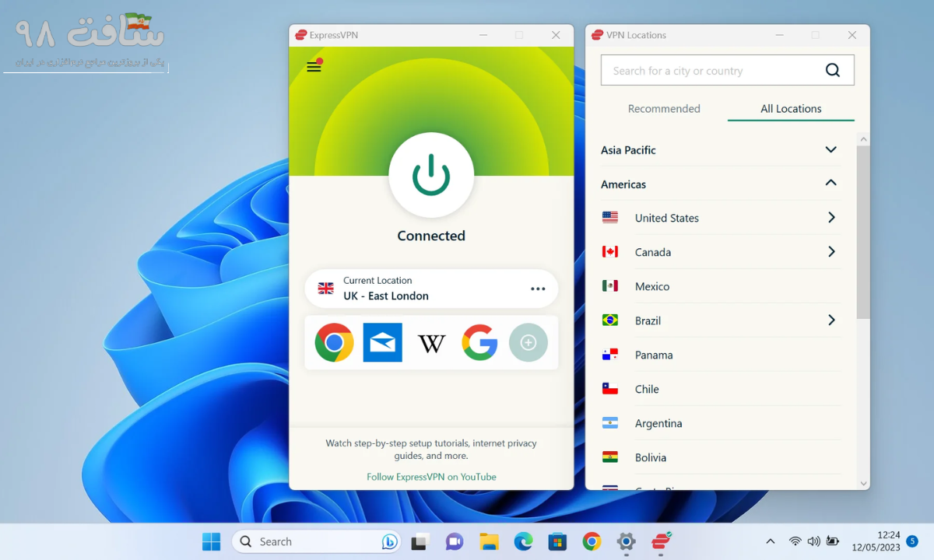
Task: Click the Chile flag icon
Action: [x=610, y=389]
